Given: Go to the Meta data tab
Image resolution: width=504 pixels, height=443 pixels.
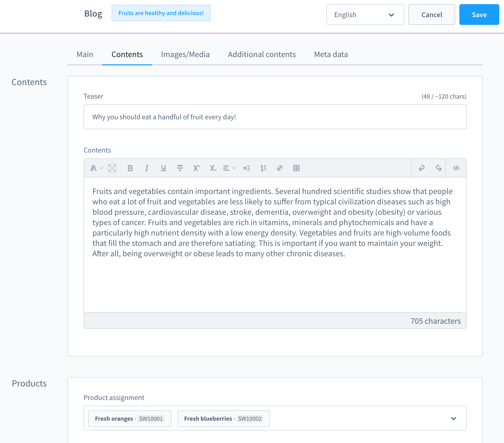Looking at the screenshot, I should pyautogui.click(x=331, y=54).
